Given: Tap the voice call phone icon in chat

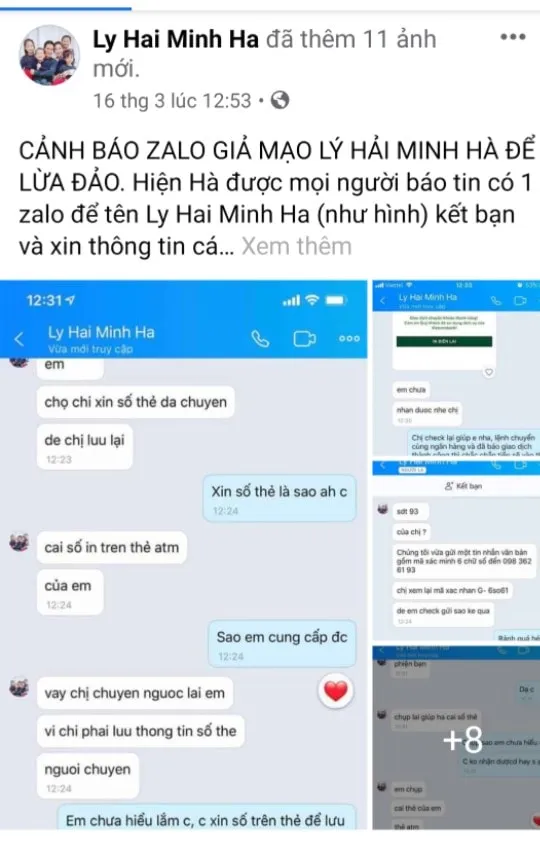Looking at the screenshot, I should [260, 339].
